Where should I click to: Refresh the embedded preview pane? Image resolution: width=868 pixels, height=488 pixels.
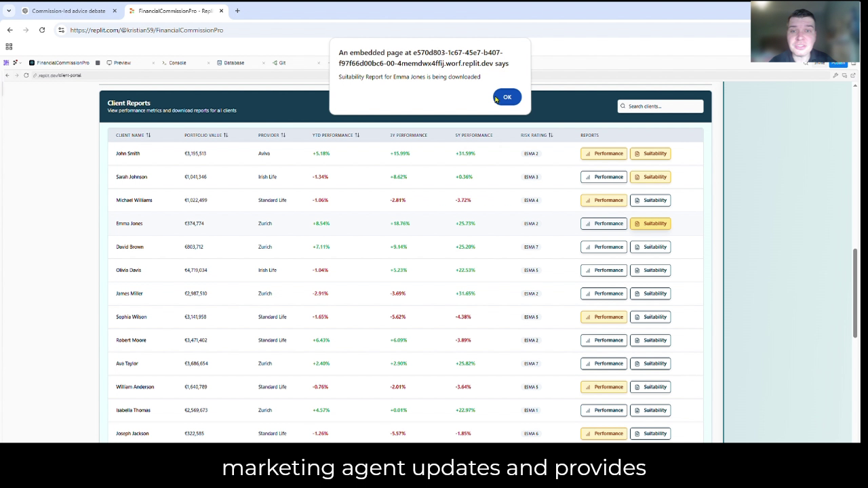click(x=26, y=75)
